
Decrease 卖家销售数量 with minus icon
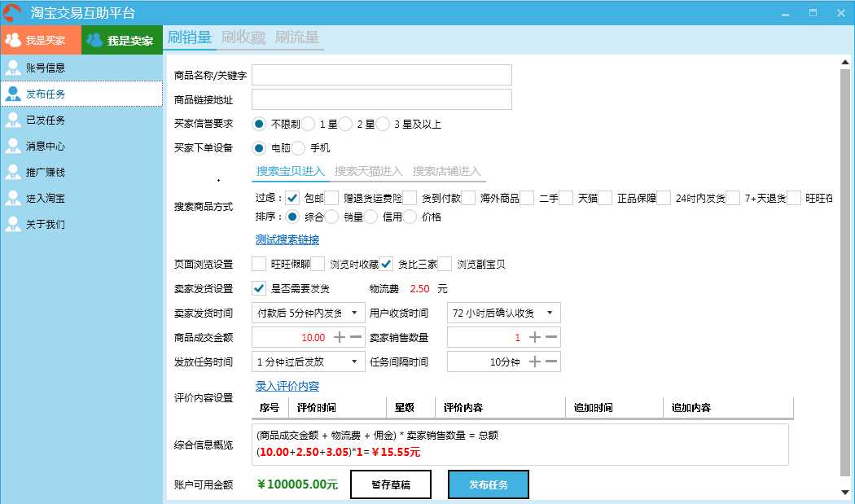click(x=551, y=337)
